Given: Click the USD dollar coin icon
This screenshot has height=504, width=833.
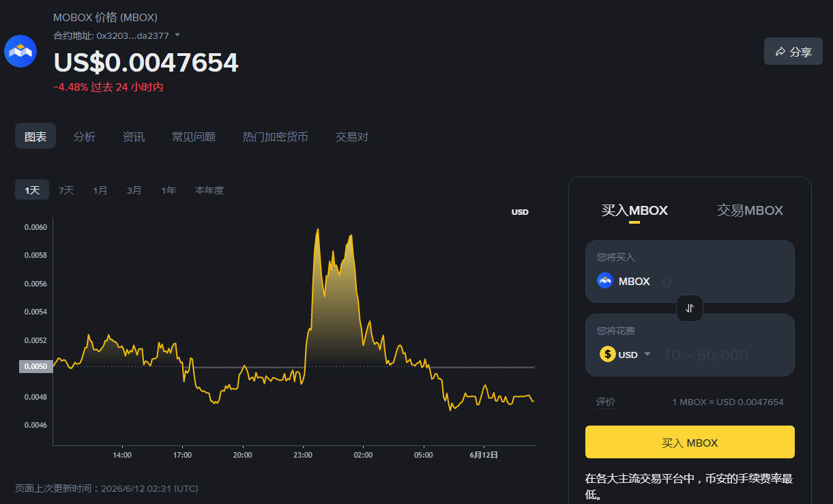Looking at the screenshot, I should [x=607, y=355].
